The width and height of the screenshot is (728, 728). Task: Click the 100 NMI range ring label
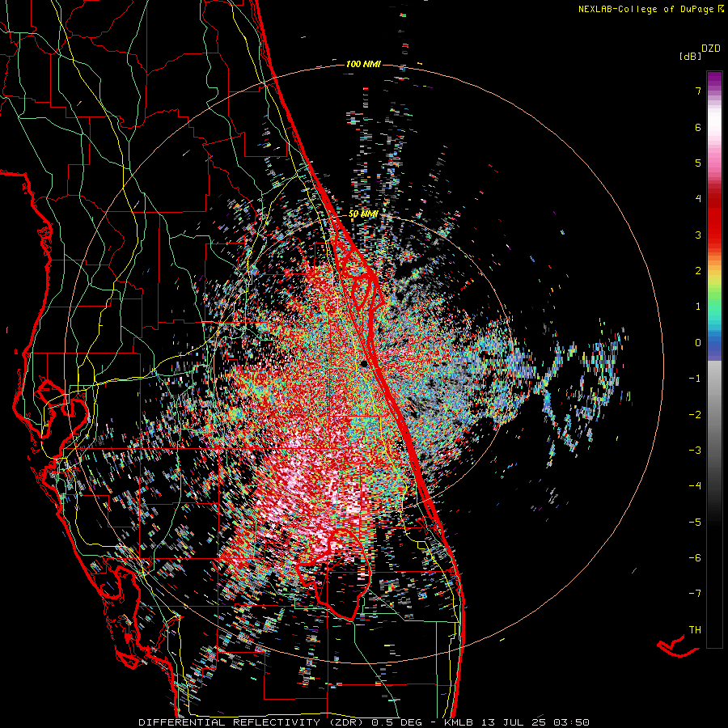[363, 64]
